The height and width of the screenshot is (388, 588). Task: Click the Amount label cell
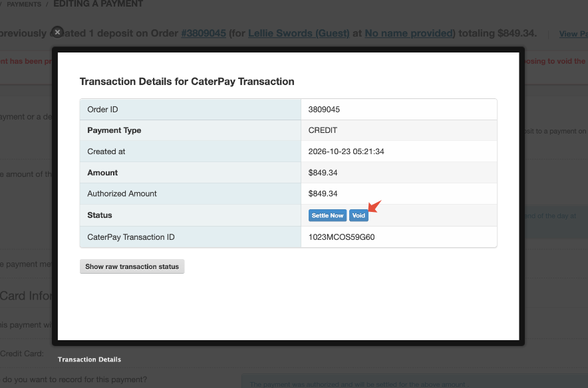click(x=190, y=173)
